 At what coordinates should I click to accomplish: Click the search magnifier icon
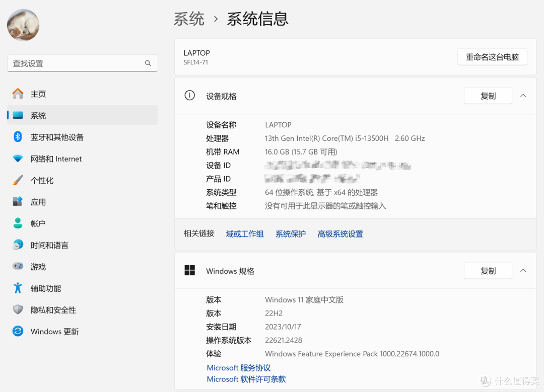coord(148,63)
